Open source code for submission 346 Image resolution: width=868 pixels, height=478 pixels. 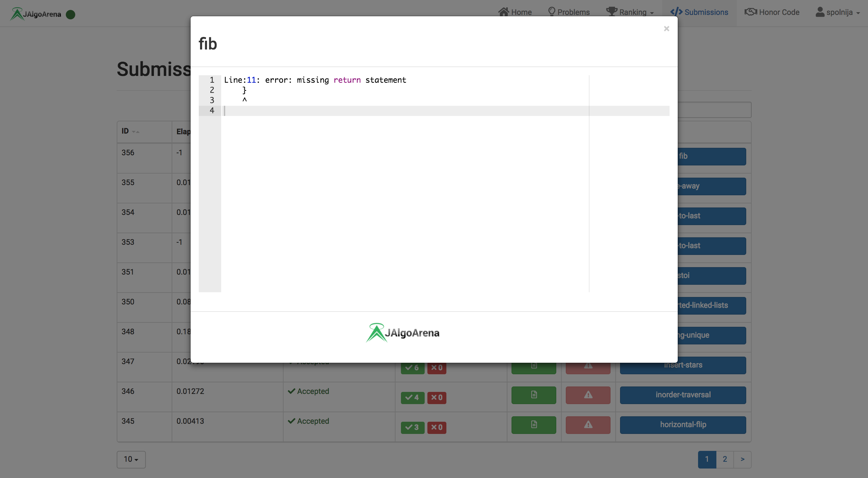coord(534,395)
